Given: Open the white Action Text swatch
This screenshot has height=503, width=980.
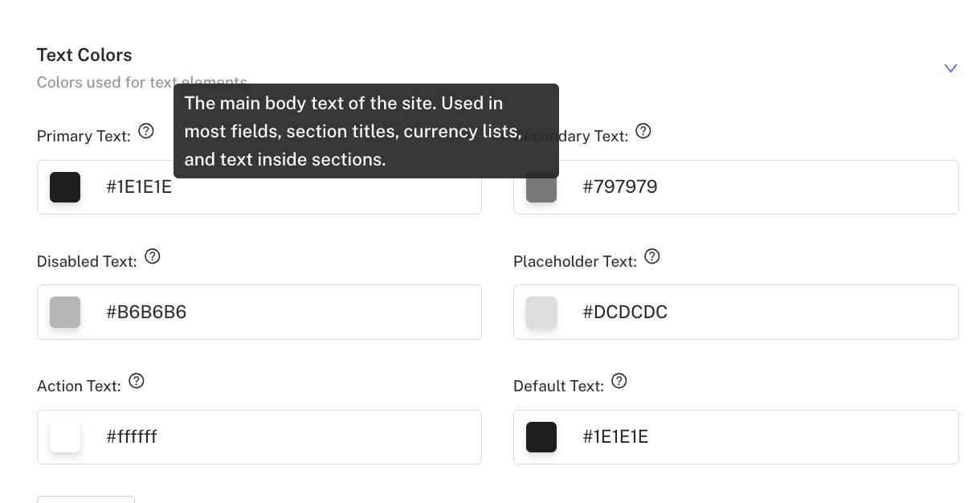Looking at the screenshot, I should (x=65, y=437).
